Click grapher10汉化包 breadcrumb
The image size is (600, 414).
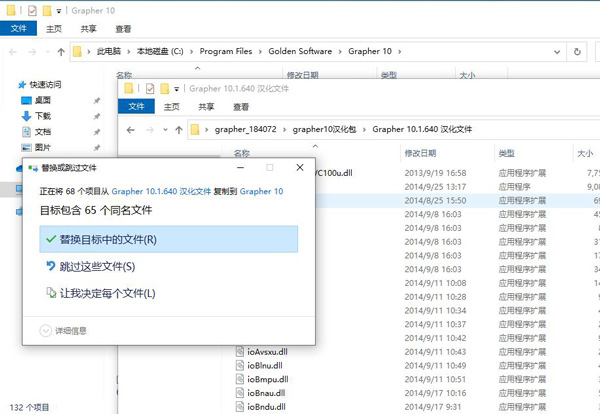pyautogui.click(x=324, y=129)
